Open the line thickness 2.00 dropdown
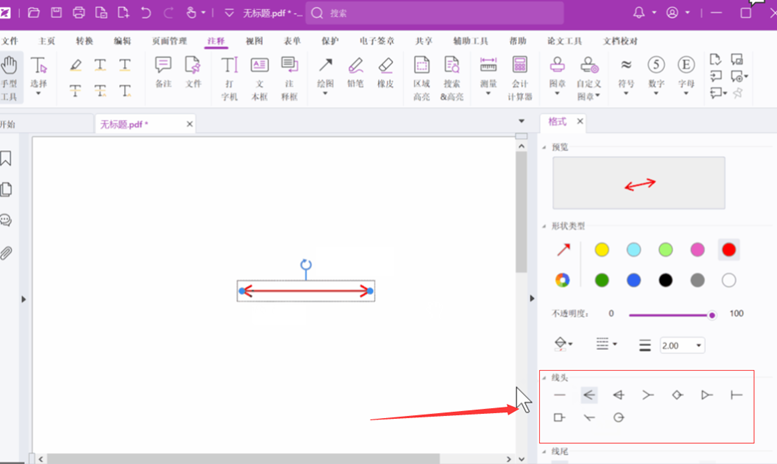This screenshot has height=464, width=777. [682, 345]
